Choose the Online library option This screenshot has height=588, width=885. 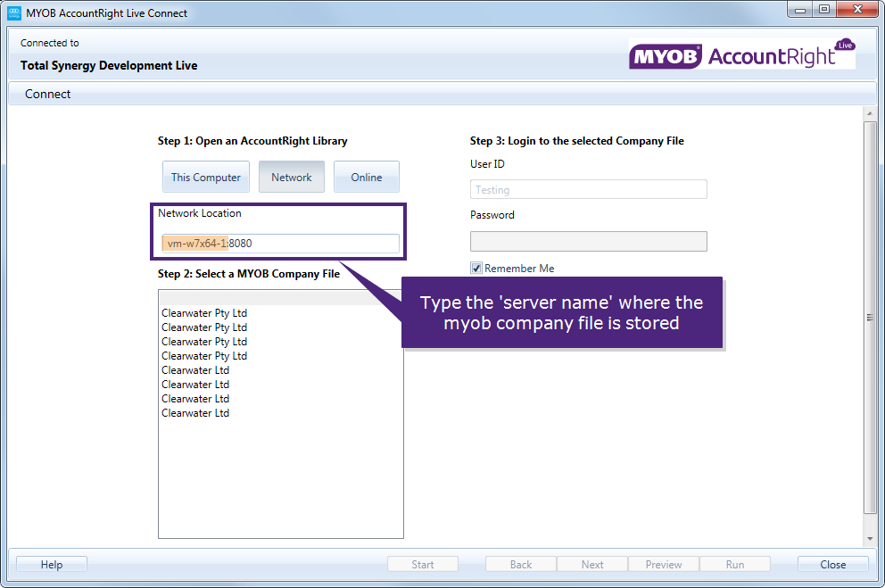(366, 177)
